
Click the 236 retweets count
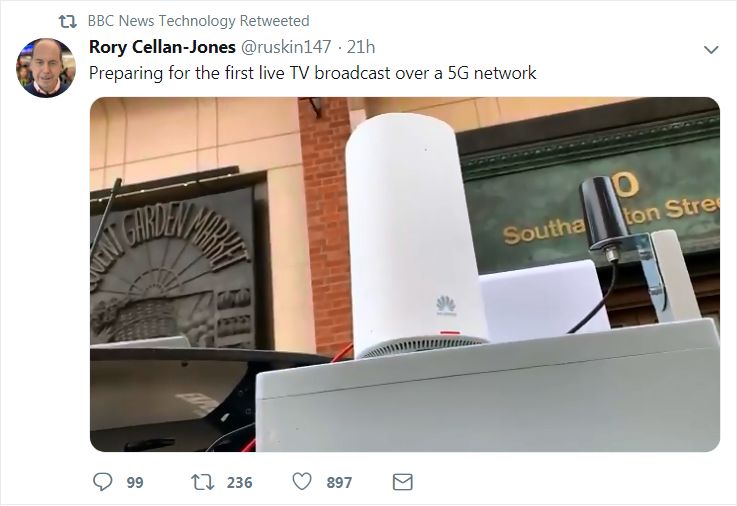[x=239, y=483]
